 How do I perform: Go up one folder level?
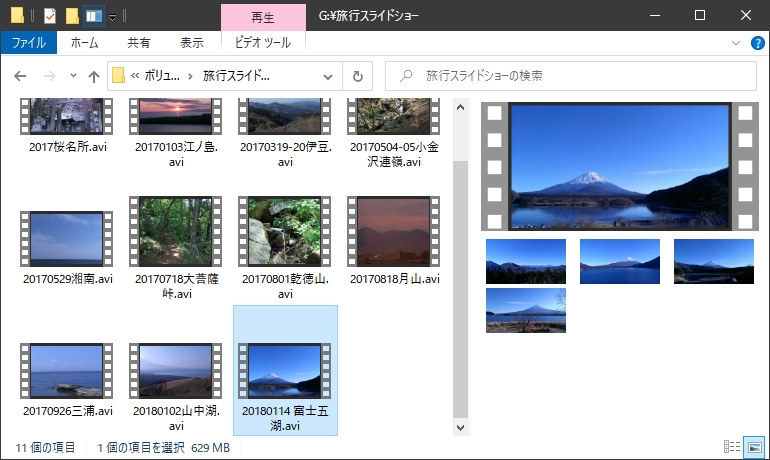coord(93,76)
